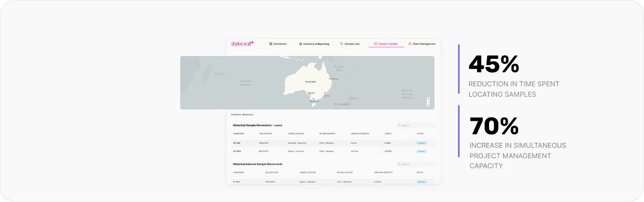644x202 pixels.
Task: Click the Melbourne map pin
Action: (314, 99)
